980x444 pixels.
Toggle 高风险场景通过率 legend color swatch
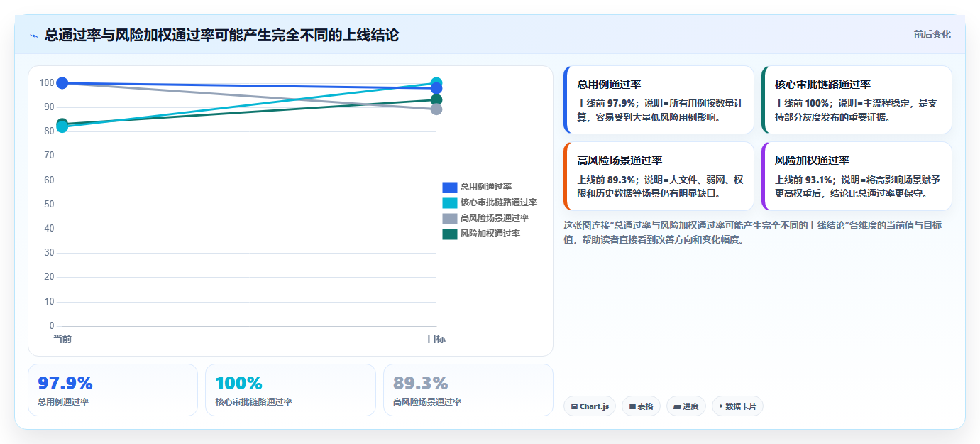coord(450,218)
